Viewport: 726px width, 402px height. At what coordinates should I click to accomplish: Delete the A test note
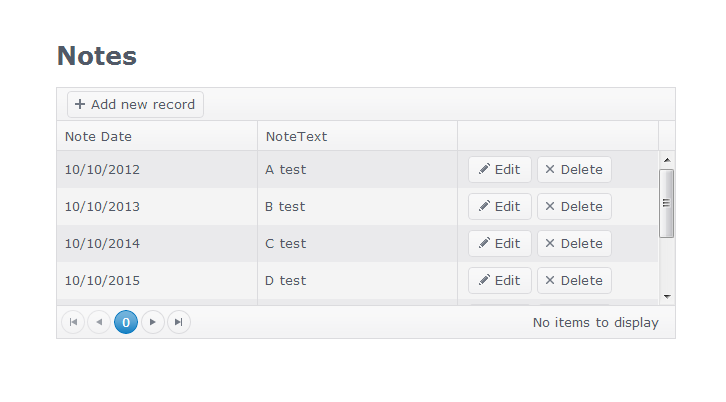(x=574, y=170)
